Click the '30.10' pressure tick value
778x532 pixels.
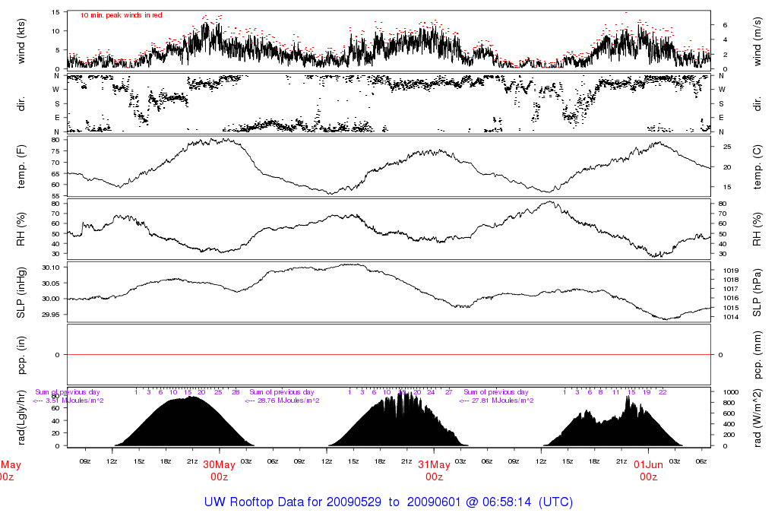[51, 268]
